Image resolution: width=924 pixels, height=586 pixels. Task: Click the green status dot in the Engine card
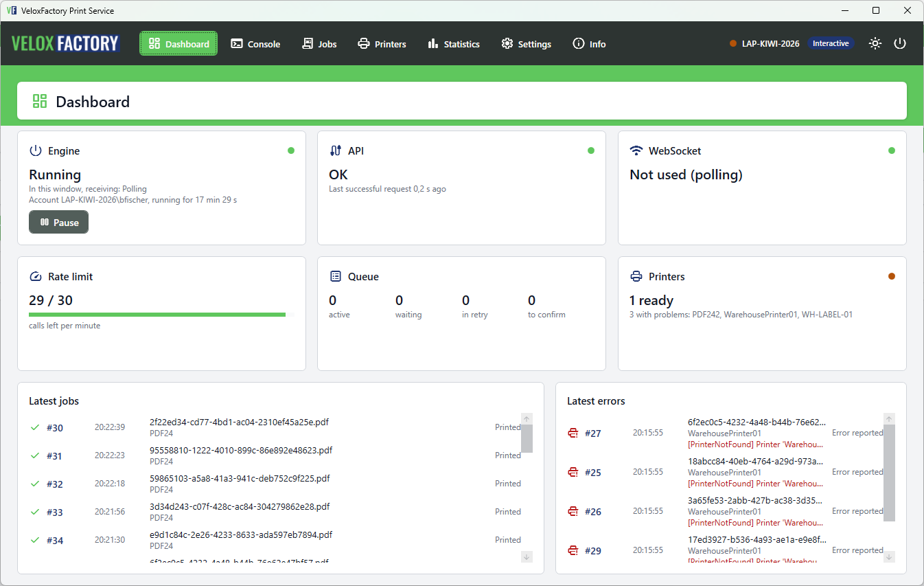(x=291, y=150)
